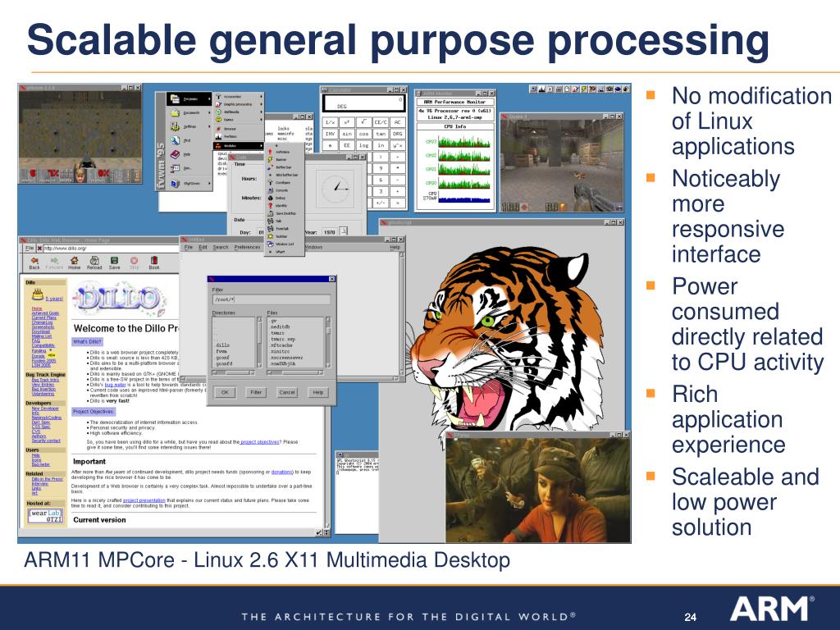The height and width of the screenshot is (630, 840).
Task: Click Help button in the file dialog
Action: (x=318, y=392)
